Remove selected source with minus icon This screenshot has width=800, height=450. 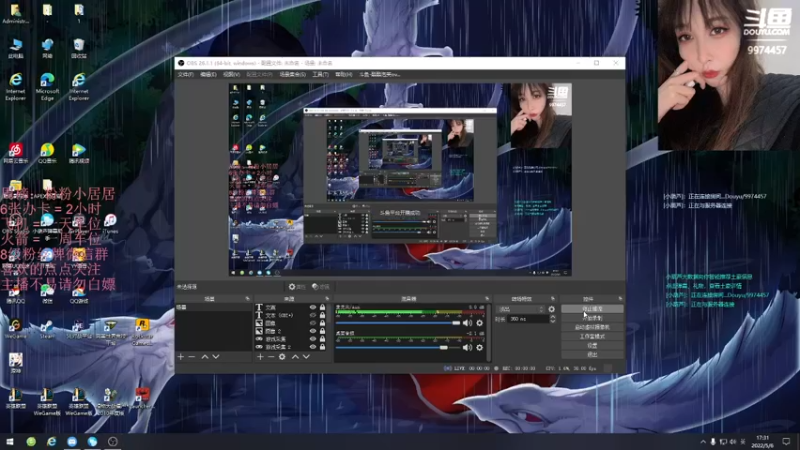pyautogui.click(x=271, y=357)
